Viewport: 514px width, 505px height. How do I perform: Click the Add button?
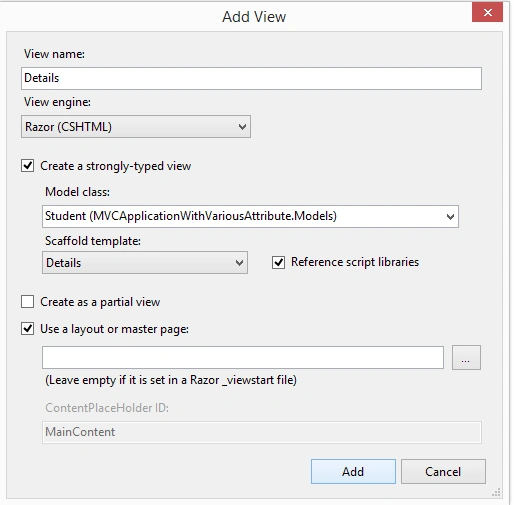(353, 472)
